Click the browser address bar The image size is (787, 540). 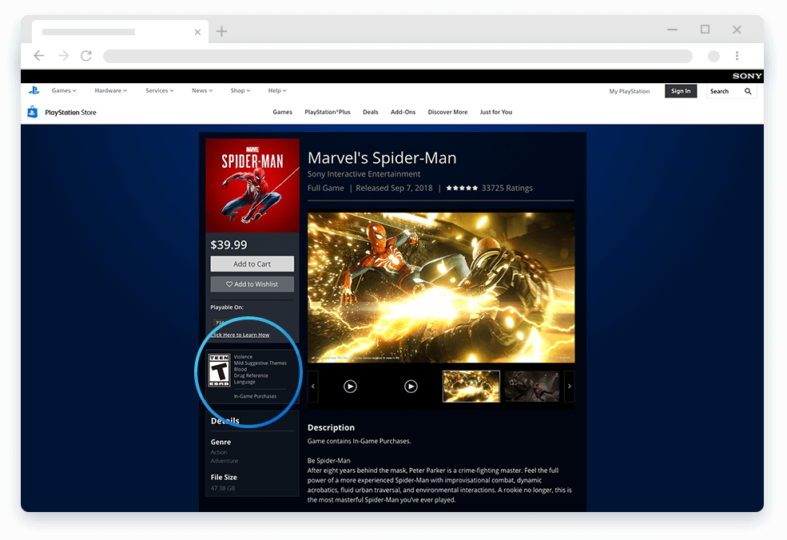(398, 56)
